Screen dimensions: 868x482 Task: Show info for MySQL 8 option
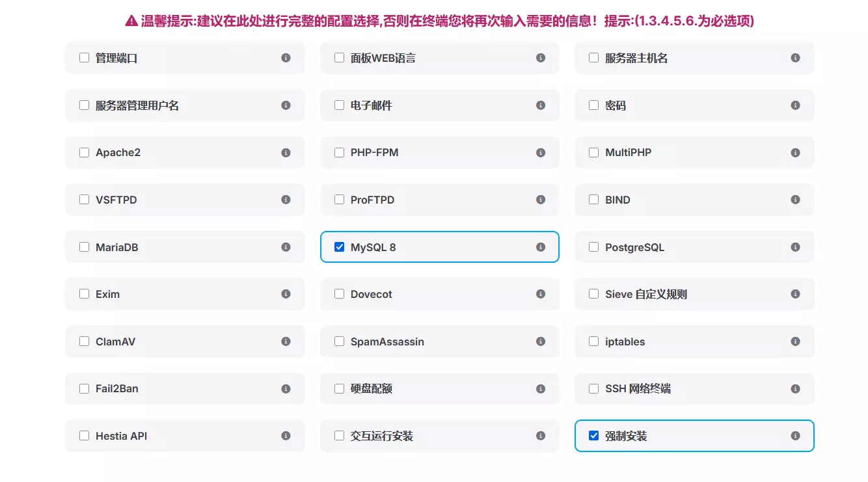541,247
